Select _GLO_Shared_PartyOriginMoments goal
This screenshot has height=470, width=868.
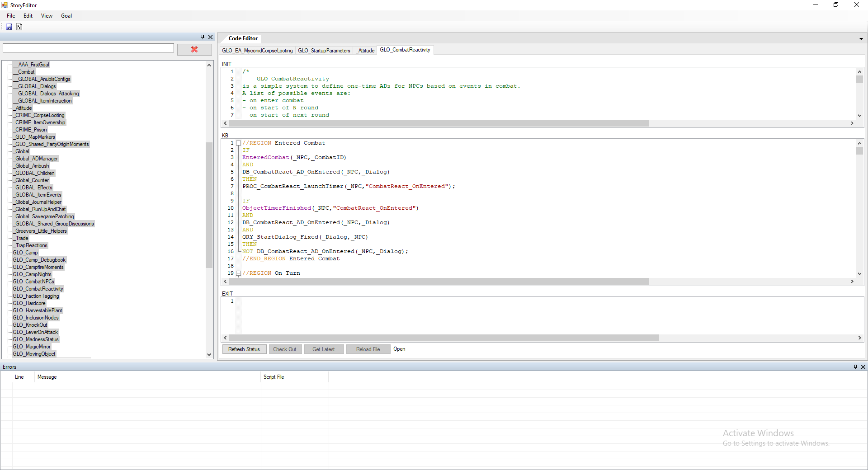coord(51,144)
